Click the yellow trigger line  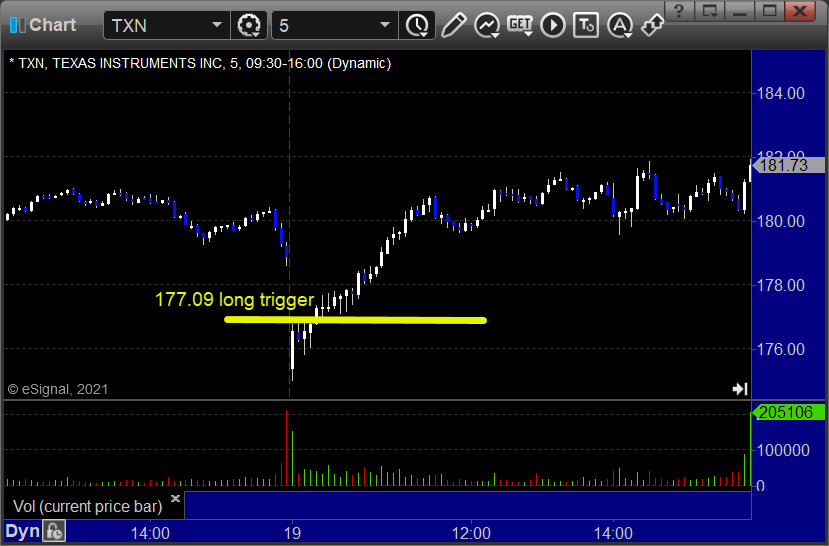pos(355,320)
